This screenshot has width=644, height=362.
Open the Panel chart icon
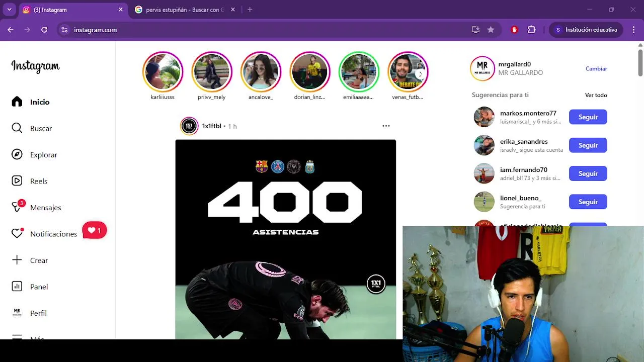17,287
